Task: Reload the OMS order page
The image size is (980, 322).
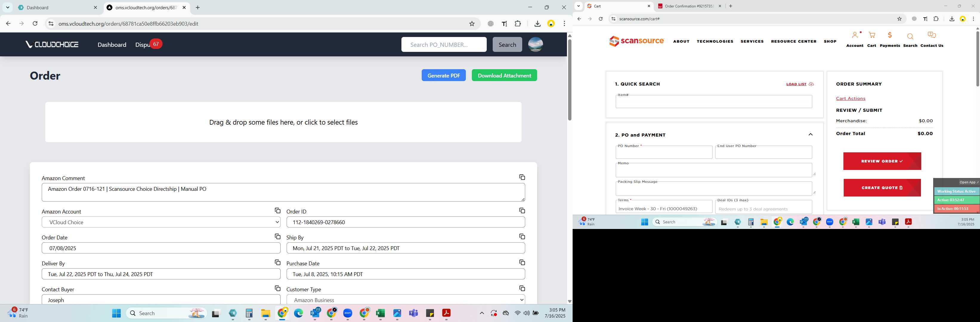Action: [35, 24]
